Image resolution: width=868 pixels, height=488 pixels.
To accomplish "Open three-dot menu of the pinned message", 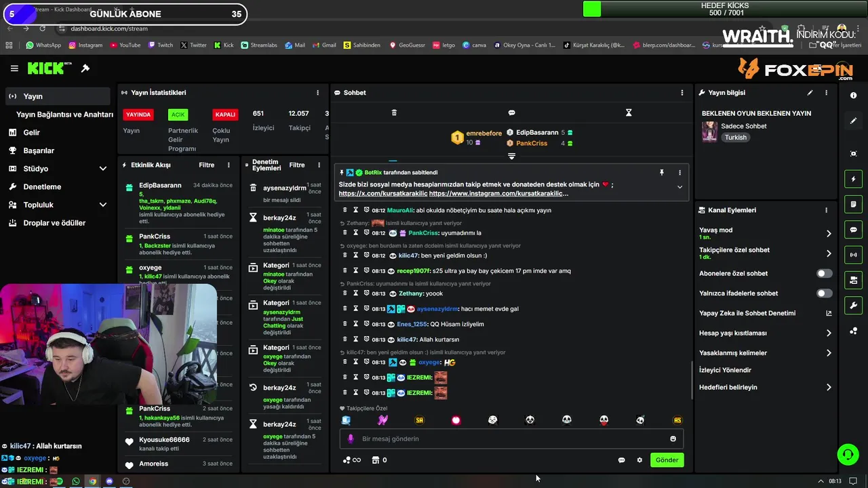I will click(679, 173).
